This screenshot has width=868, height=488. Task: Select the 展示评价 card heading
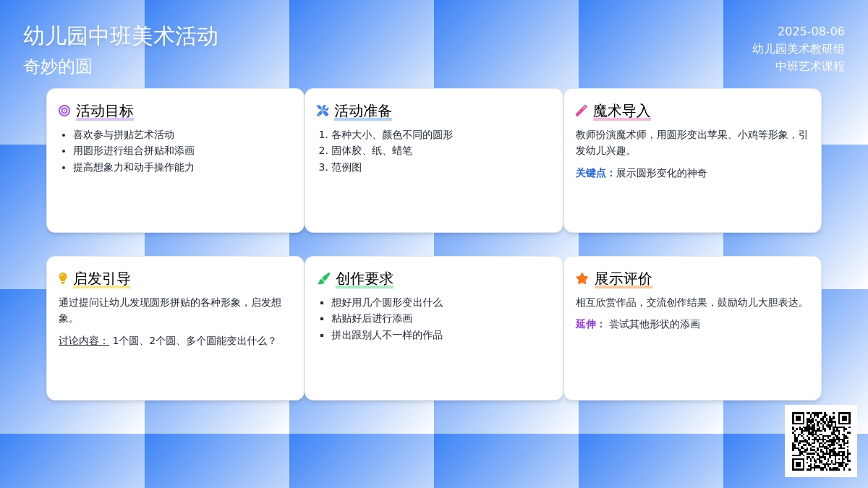pyautogui.click(x=624, y=278)
